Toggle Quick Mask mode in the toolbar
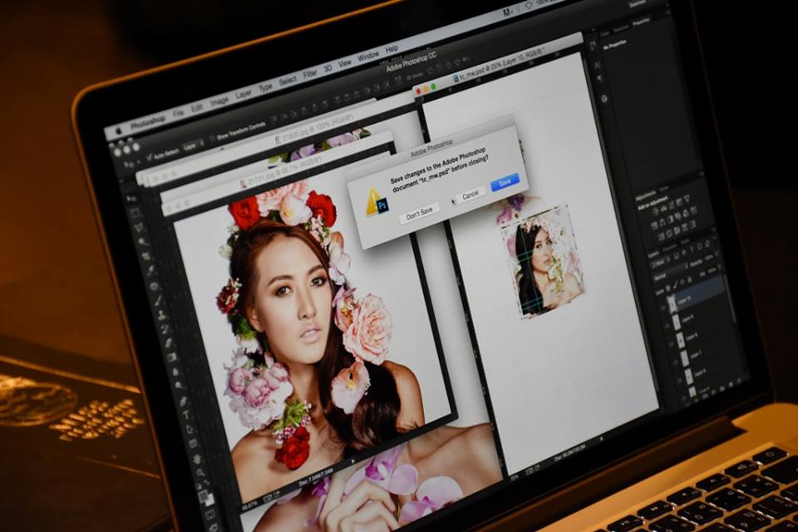This screenshot has width=798, height=532. [x=209, y=515]
